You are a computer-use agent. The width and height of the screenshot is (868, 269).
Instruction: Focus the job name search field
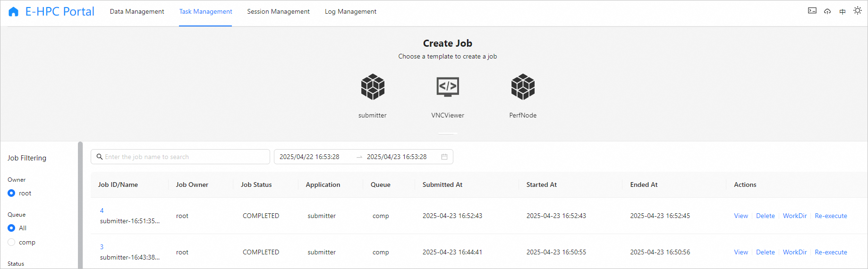point(184,157)
